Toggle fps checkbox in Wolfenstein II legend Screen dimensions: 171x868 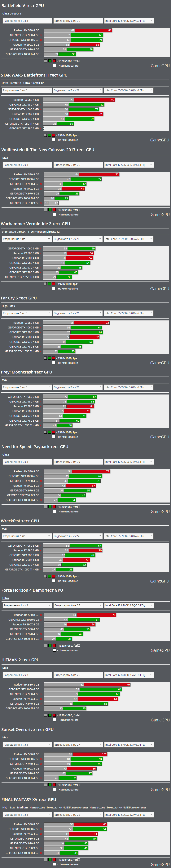coord(78,210)
